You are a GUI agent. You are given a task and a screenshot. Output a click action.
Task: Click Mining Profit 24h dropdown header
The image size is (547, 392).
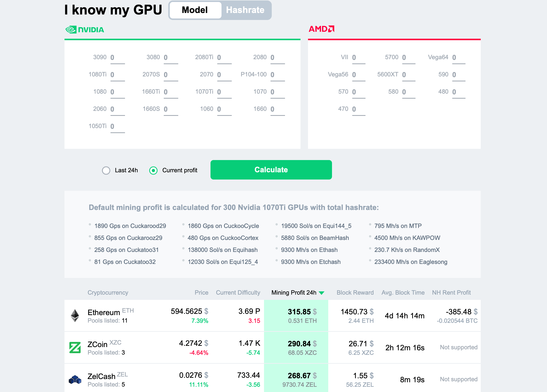tap(297, 292)
